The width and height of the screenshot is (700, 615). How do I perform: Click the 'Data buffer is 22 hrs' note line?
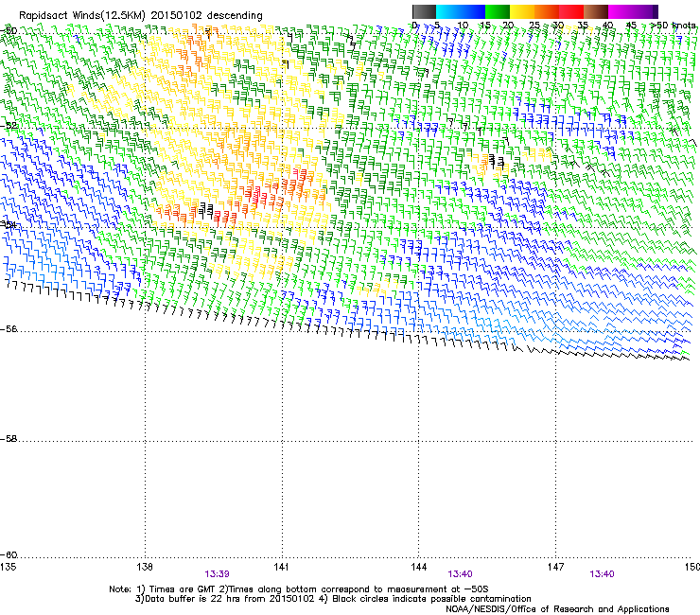point(333,599)
